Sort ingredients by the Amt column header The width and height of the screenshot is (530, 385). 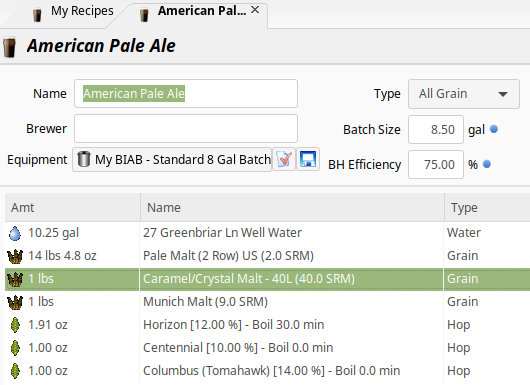(72, 208)
